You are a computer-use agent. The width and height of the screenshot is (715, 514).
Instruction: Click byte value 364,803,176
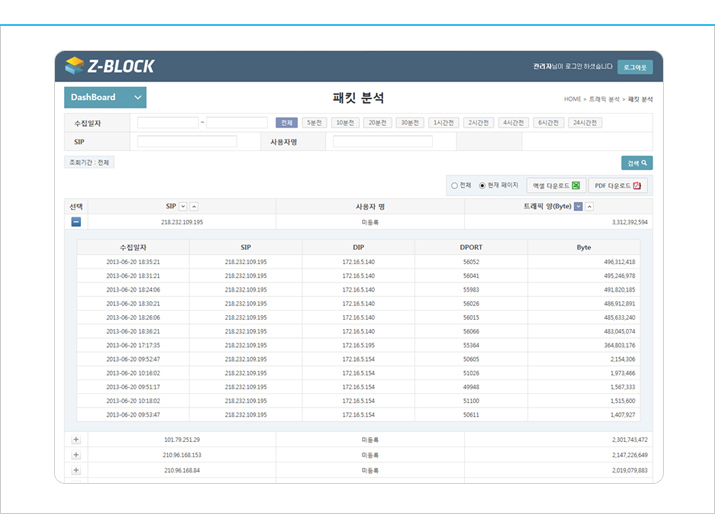tap(620, 345)
